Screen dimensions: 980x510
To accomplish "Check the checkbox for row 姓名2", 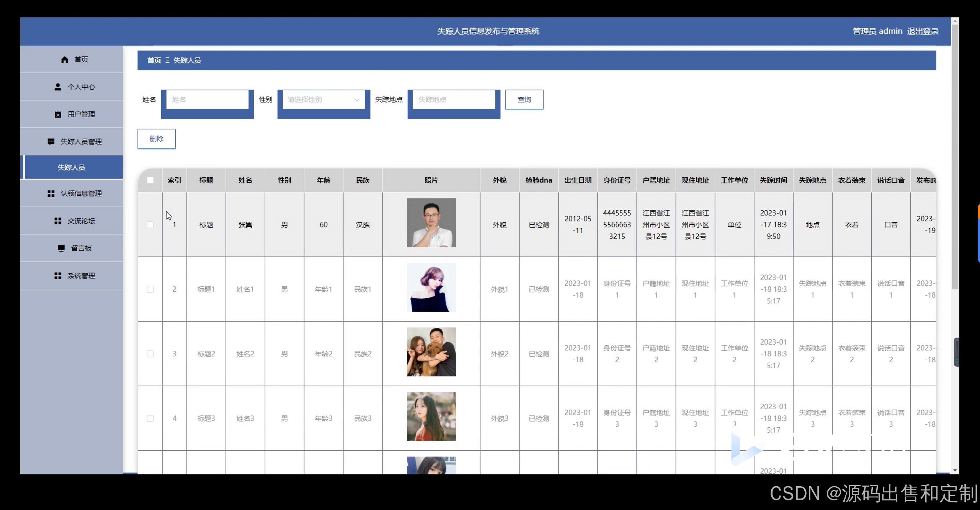I will [x=150, y=354].
